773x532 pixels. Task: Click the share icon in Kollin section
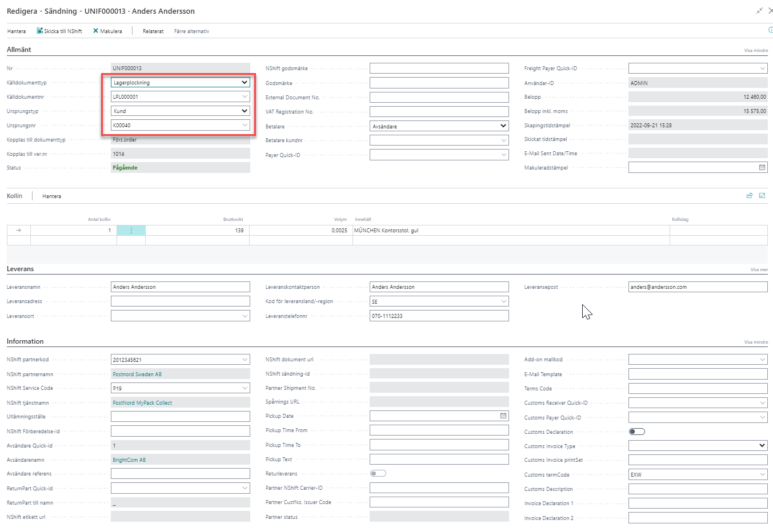749,196
